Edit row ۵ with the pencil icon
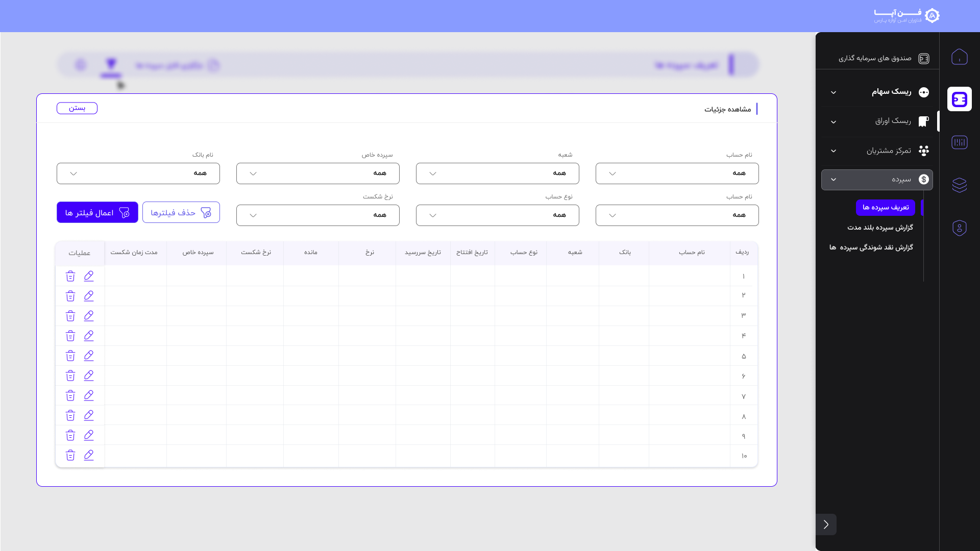This screenshot has width=980, height=551. pyautogui.click(x=89, y=356)
